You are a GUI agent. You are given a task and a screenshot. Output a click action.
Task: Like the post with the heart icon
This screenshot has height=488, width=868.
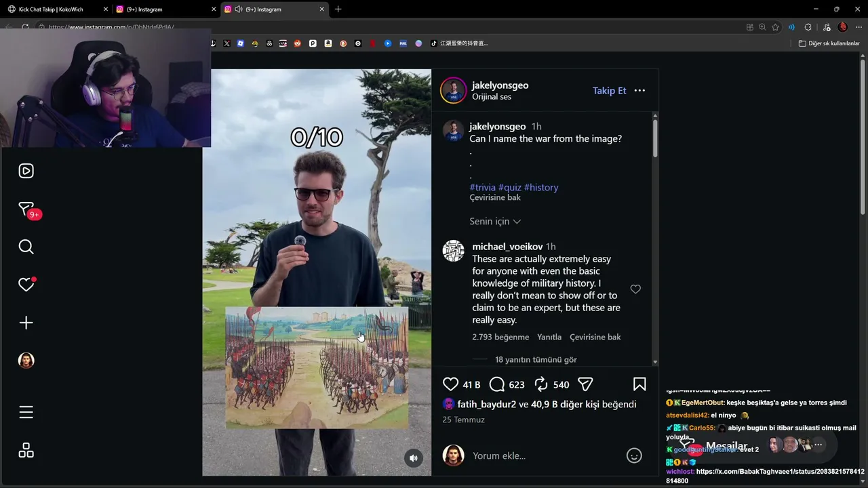[x=450, y=384]
